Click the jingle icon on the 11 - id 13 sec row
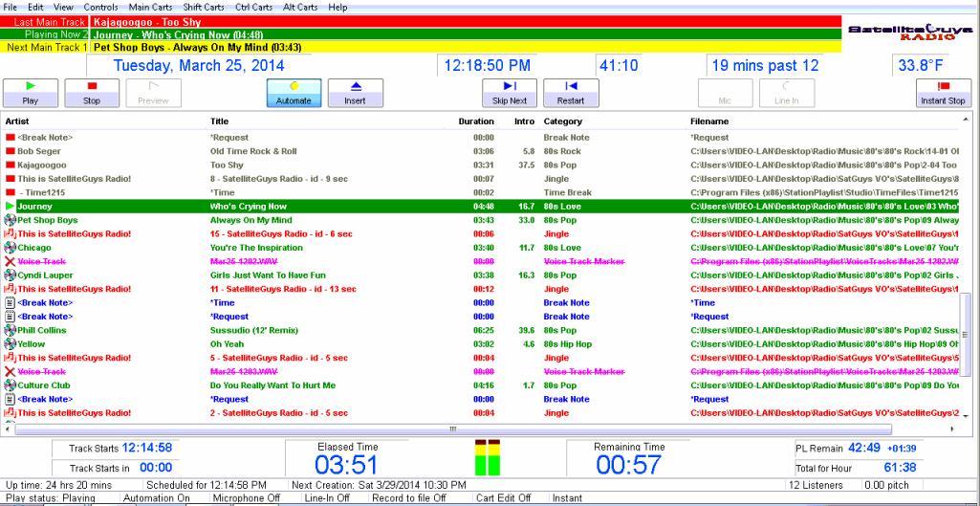Viewport: 980px width, 506px height. coord(10,288)
